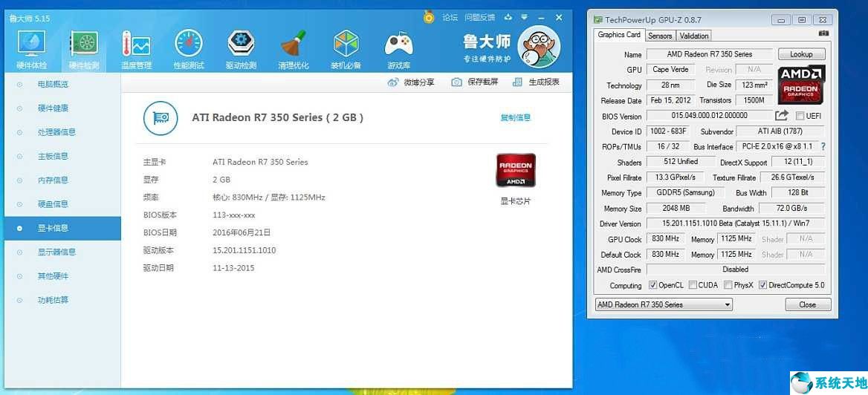This screenshot has width=868, height=395.
Task: Click the gold medal icon in title bar
Action: [x=429, y=17]
